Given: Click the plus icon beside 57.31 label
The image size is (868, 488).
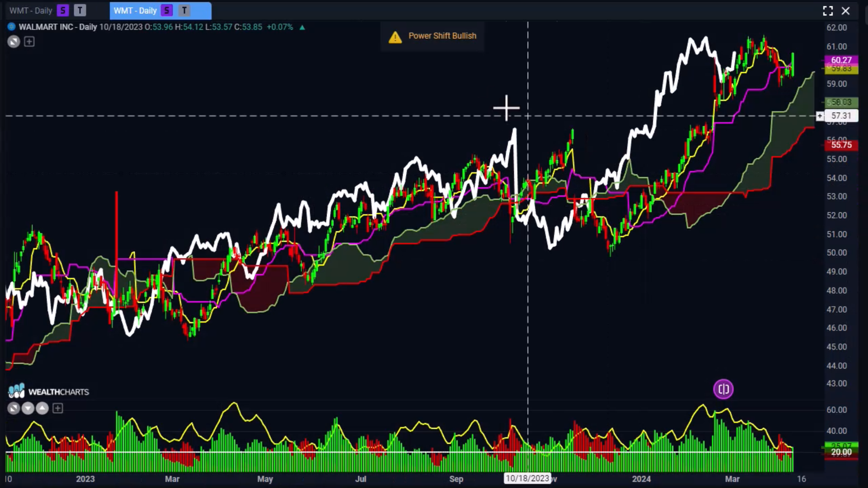Looking at the screenshot, I should 820,116.
